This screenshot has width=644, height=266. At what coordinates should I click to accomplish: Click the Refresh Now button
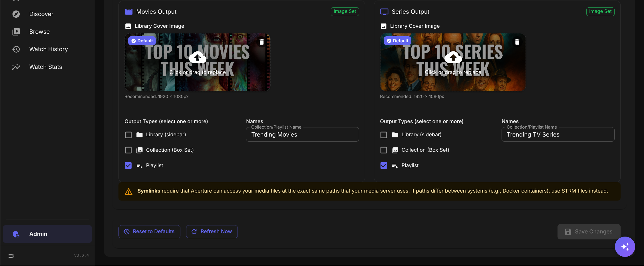click(212, 232)
